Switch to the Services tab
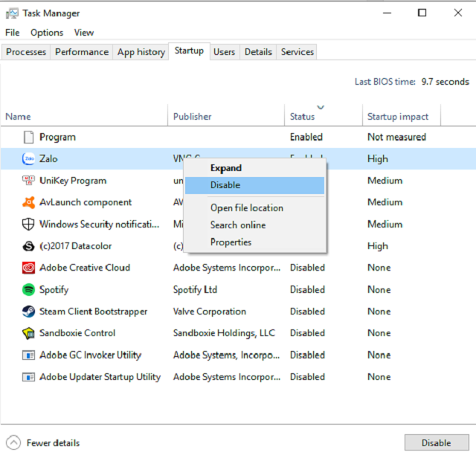 click(297, 52)
